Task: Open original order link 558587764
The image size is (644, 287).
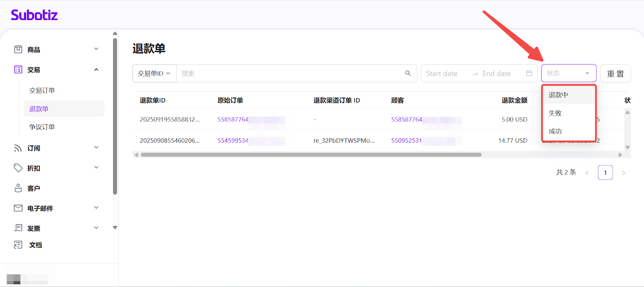Action: click(233, 119)
